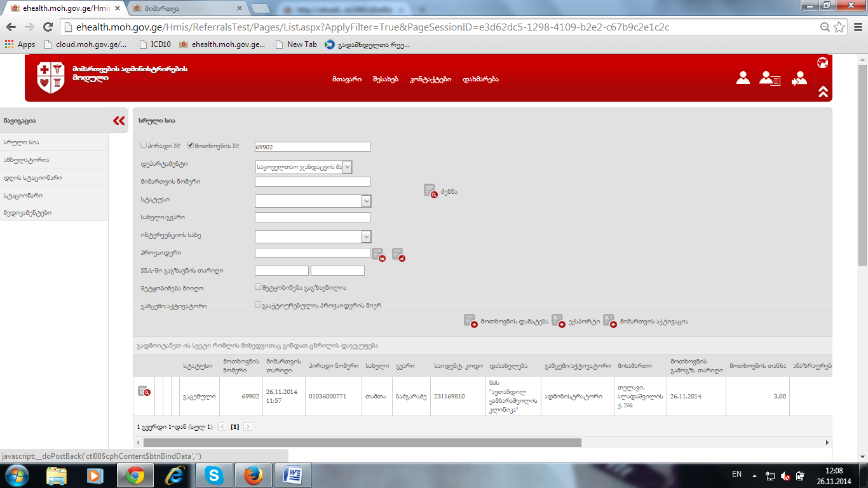Open the ინტერვენციის სახე dropdown
The image size is (868, 488).
click(x=366, y=236)
